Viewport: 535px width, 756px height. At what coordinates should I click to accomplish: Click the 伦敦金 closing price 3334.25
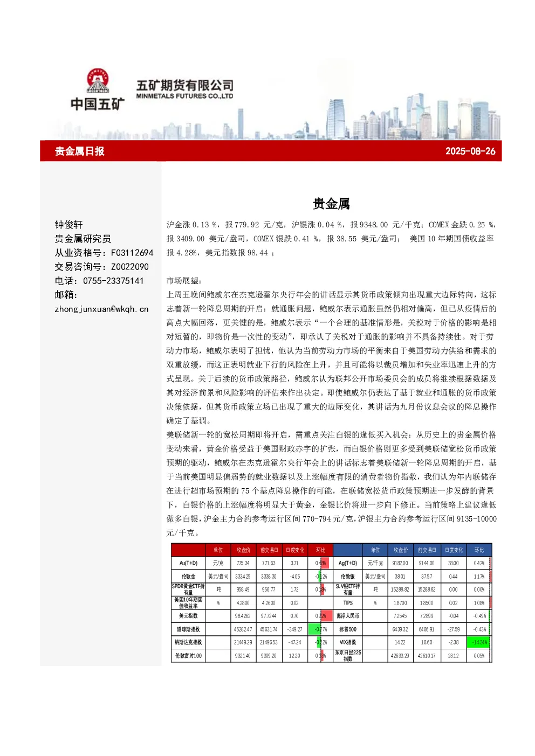click(243, 577)
